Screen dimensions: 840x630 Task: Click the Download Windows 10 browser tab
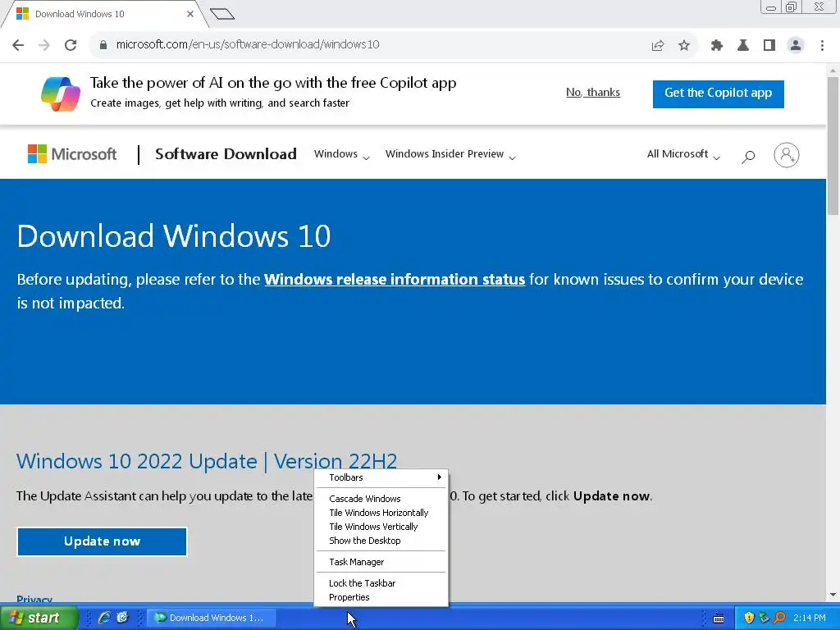click(102, 14)
